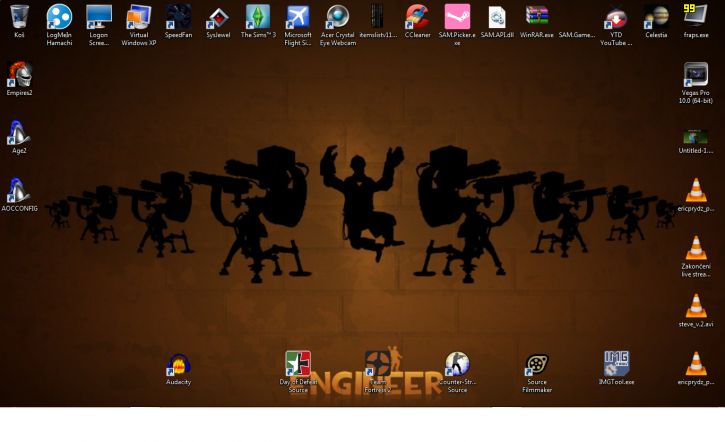Click the SpeedFan desktop icon
Screen dimensions: 725x442
[x=178, y=17]
